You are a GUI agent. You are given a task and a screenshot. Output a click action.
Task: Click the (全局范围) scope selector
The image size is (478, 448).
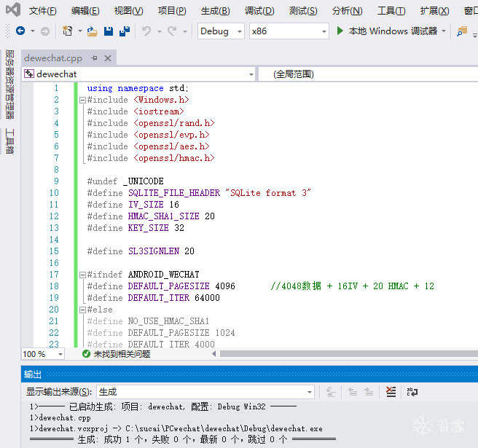368,74
